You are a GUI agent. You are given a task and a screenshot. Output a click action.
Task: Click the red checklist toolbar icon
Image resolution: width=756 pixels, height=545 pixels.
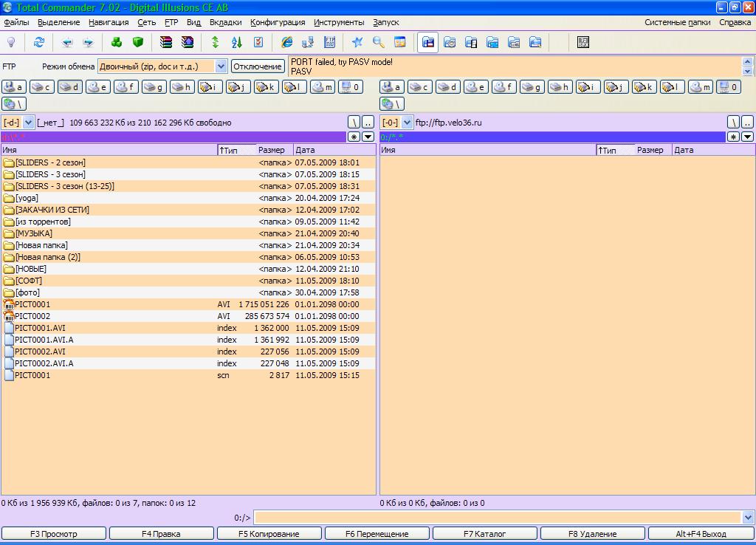tap(258, 42)
